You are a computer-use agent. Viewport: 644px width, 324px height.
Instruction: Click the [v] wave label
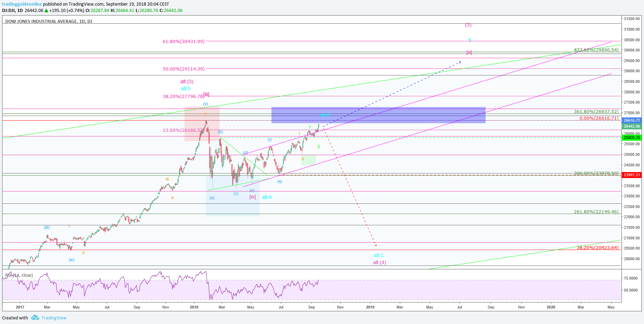point(469,53)
